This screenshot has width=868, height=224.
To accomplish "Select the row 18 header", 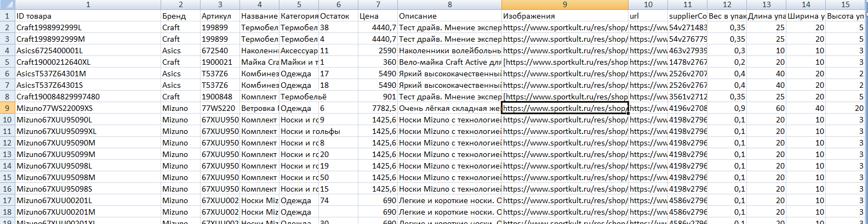I will (7, 212).
